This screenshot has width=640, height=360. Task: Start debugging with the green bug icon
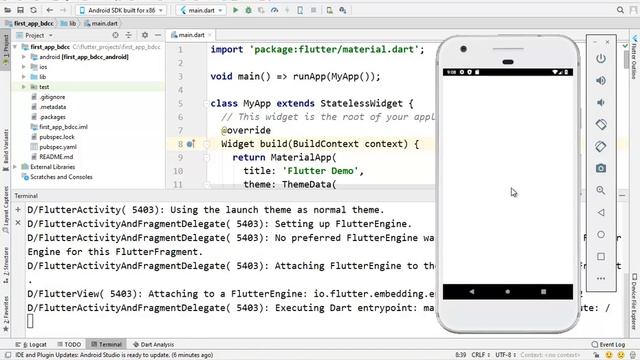pos(248,10)
